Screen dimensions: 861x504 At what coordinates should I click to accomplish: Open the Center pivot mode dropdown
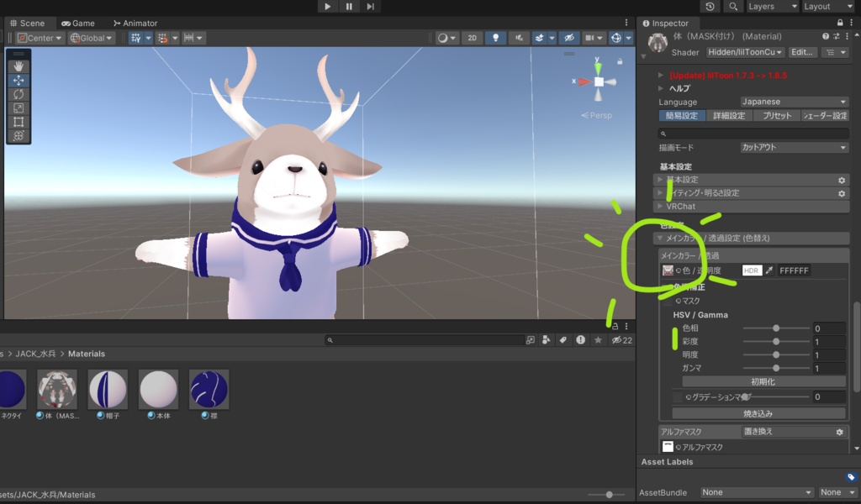(40, 38)
